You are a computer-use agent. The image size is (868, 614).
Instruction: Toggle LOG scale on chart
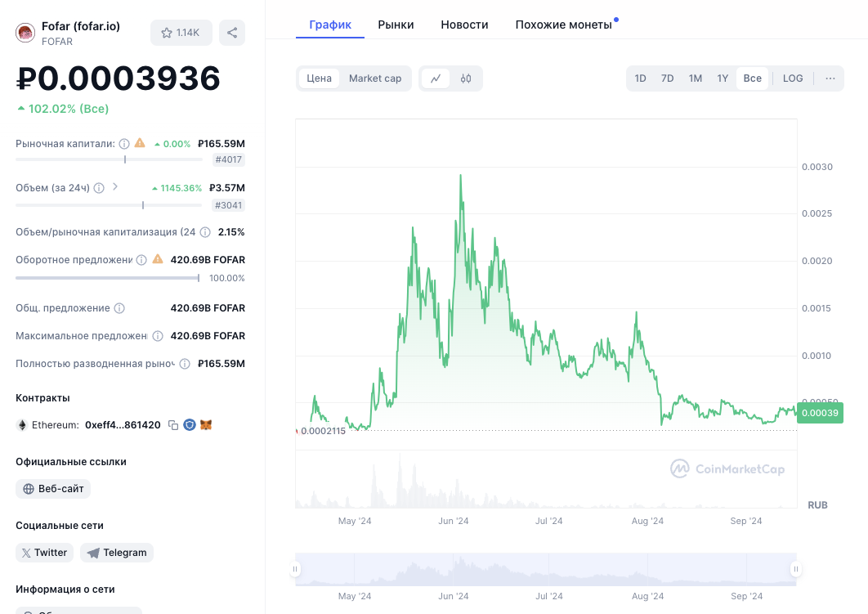(793, 78)
